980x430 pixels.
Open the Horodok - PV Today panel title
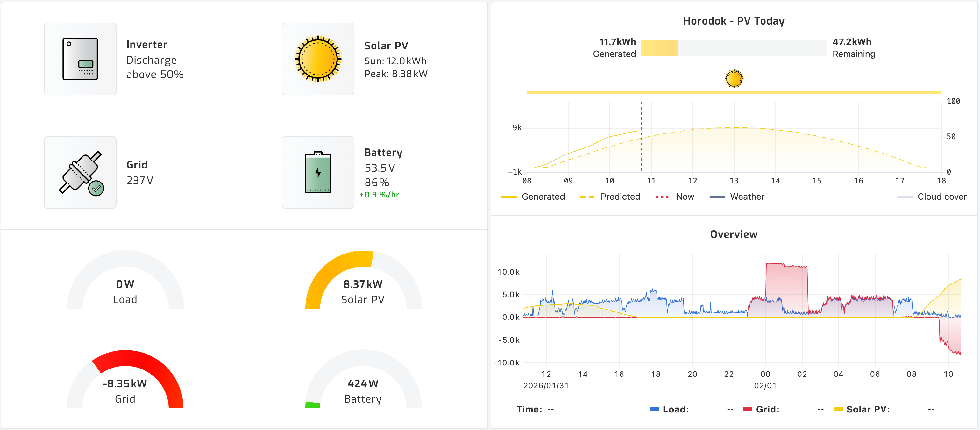pyautogui.click(x=734, y=21)
